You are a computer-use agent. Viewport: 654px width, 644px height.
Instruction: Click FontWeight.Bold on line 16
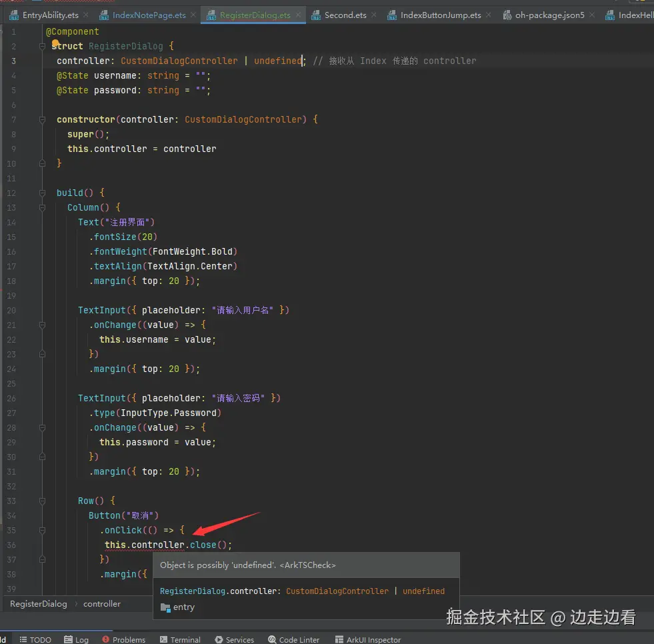193,251
